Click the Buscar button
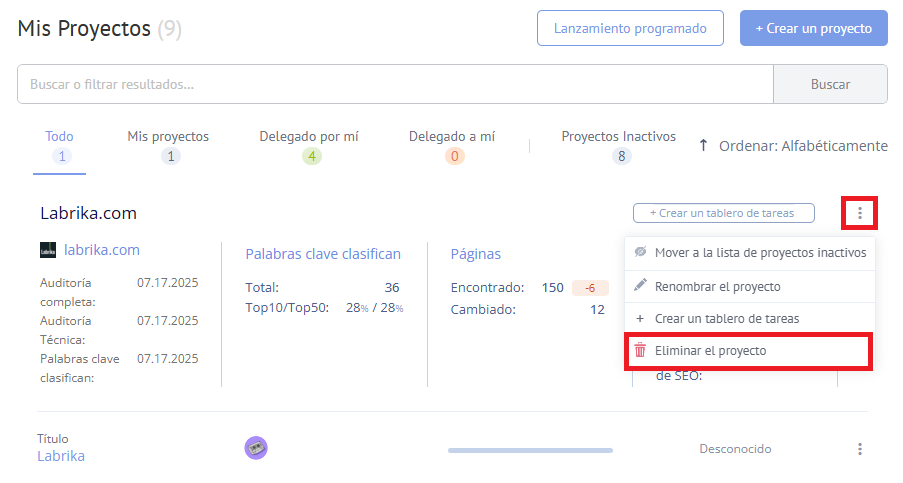 (830, 84)
